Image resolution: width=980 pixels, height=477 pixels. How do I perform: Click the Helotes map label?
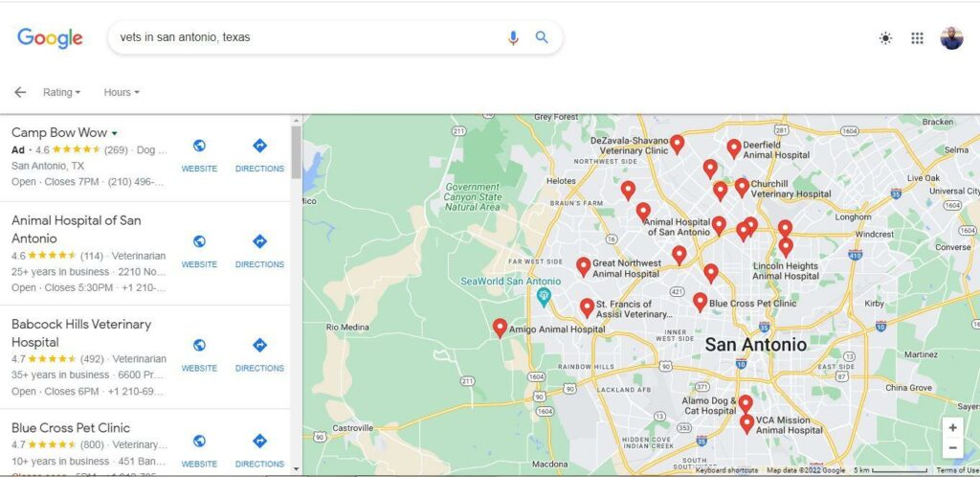(x=561, y=181)
